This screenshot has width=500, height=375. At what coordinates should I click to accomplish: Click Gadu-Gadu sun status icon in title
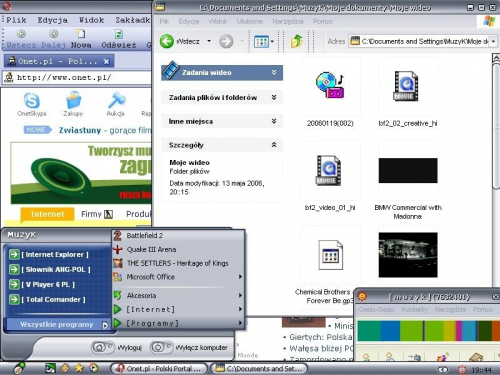[x=362, y=296]
